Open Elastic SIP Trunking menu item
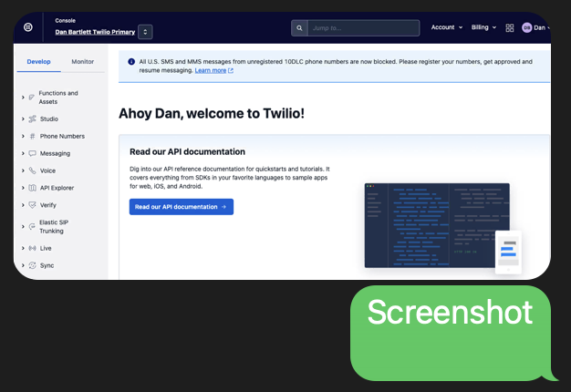 click(54, 226)
